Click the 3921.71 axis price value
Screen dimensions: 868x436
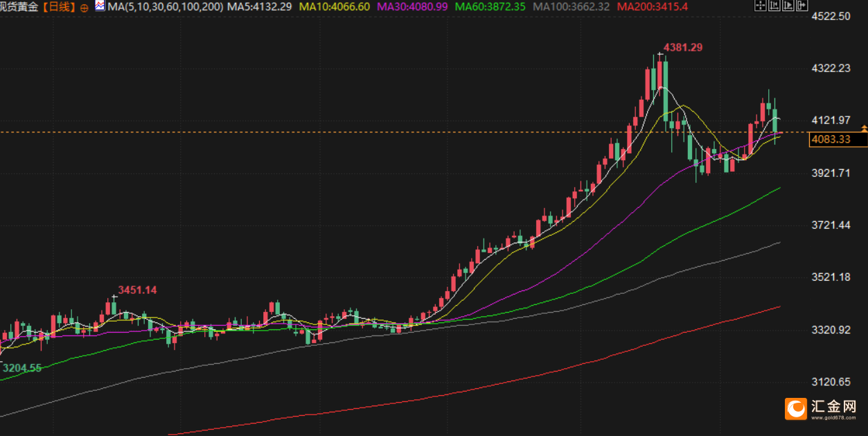pos(831,173)
